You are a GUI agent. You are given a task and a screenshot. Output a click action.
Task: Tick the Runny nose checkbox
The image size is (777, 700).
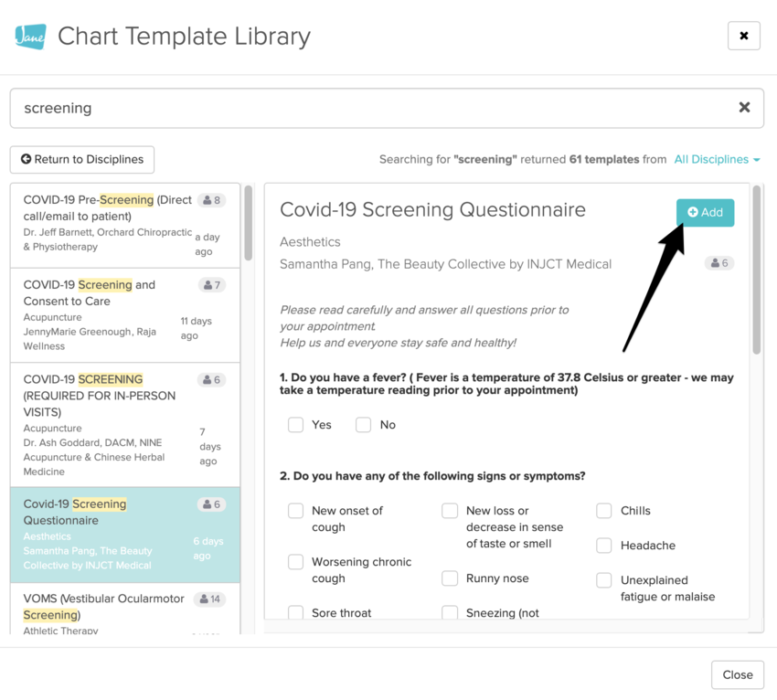[x=450, y=578]
